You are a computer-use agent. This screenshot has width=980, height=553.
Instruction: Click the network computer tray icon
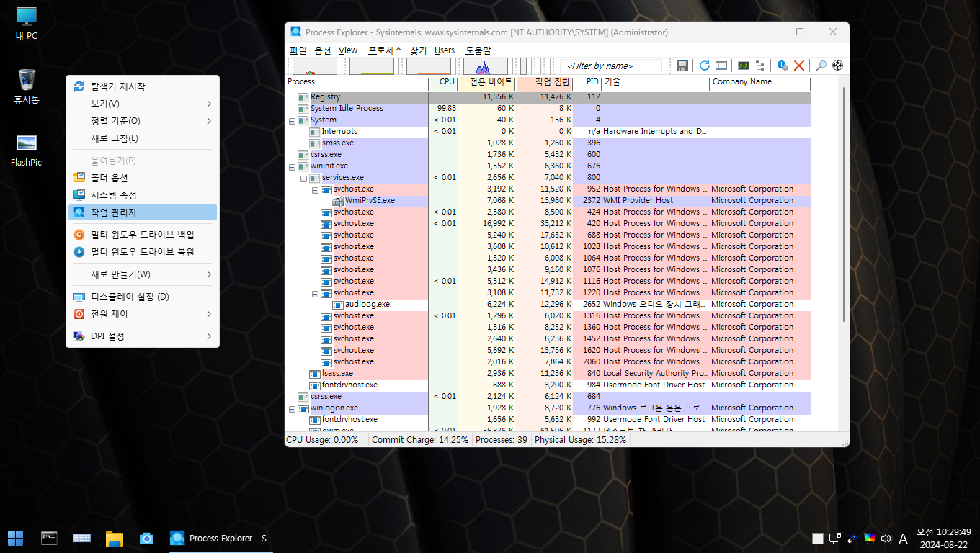pyautogui.click(x=834, y=538)
